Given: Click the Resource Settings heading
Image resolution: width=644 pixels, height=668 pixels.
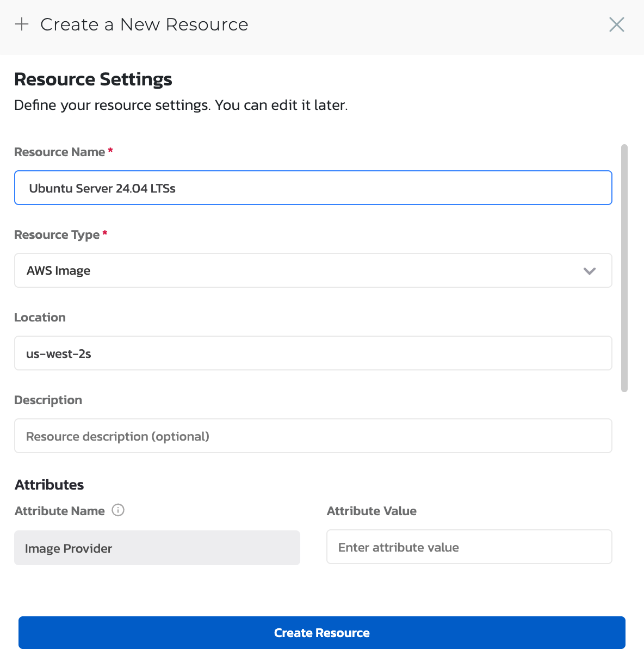Looking at the screenshot, I should (93, 79).
